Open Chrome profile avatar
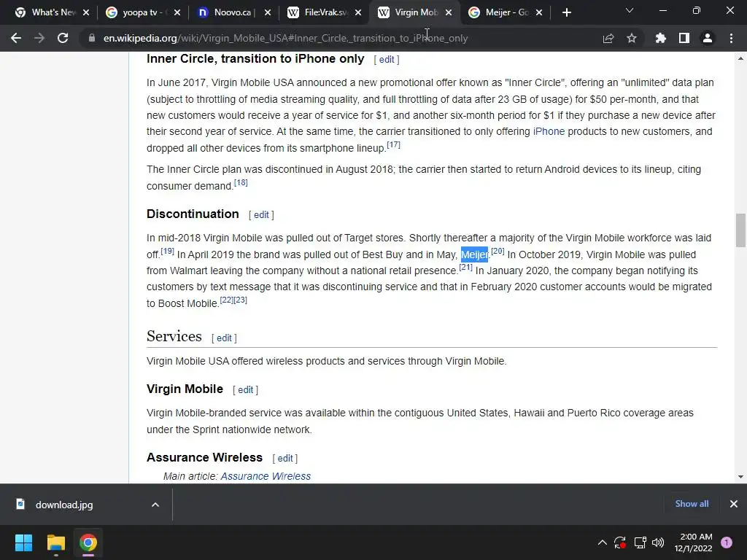 point(708,38)
